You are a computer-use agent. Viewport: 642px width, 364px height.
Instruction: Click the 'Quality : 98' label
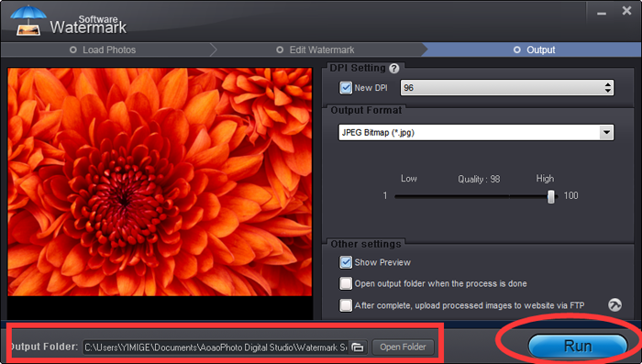(x=479, y=179)
